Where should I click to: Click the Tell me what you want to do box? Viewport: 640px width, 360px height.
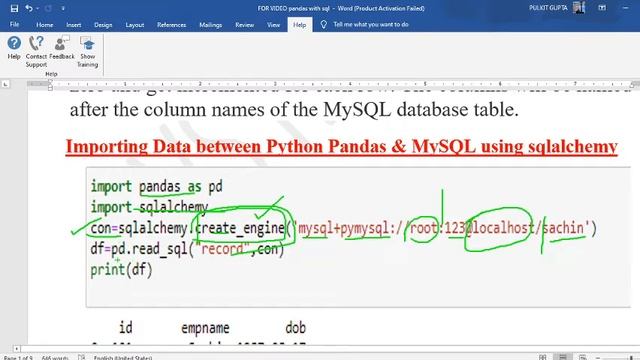coord(371,24)
